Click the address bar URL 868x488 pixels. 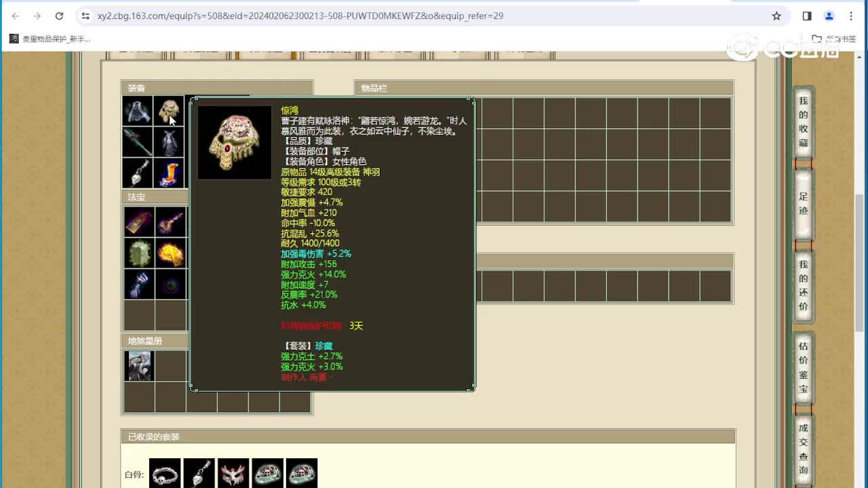point(300,16)
